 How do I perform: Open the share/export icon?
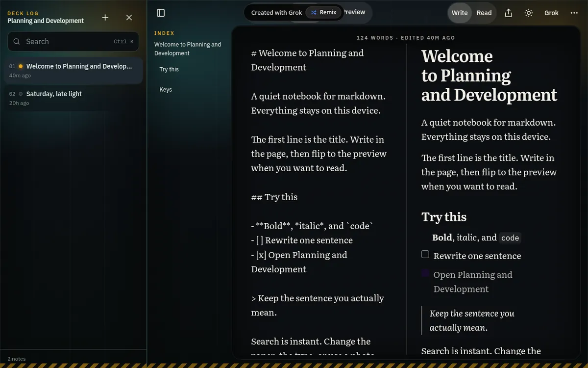(x=509, y=13)
